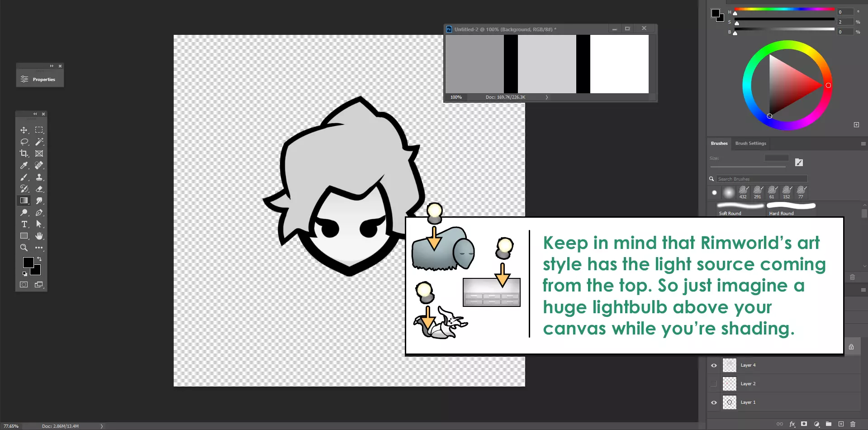Open the adjustment layer menu
Viewport: 868px width, 430px height.
click(816, 424)
